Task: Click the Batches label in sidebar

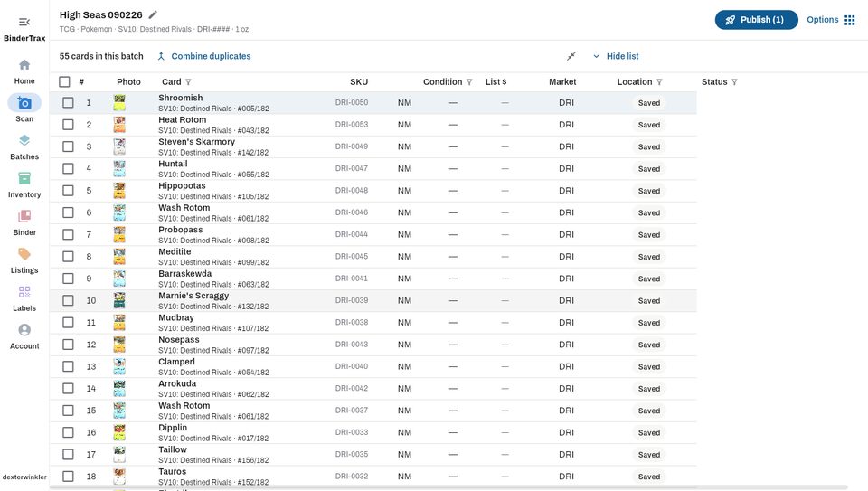Action: point(24,156)
